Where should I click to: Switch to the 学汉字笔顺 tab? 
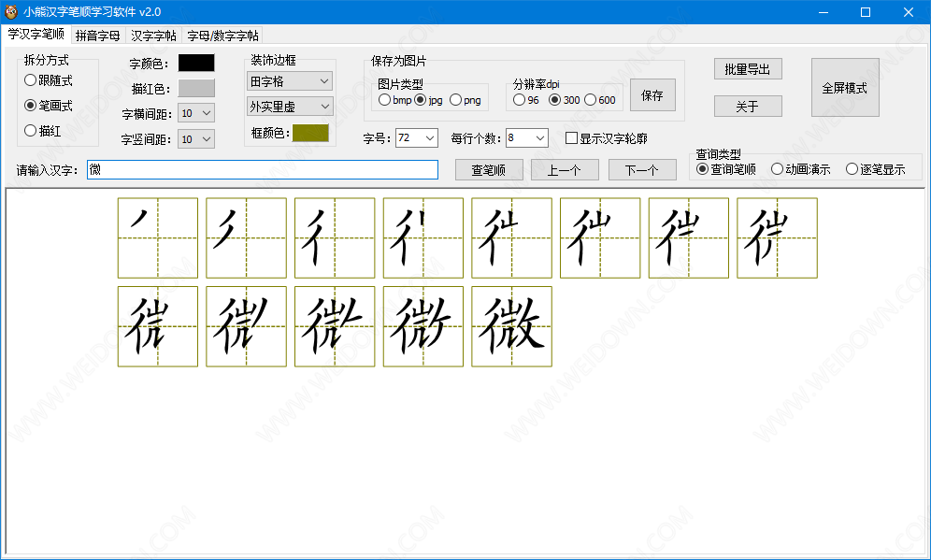pos(36,35)
